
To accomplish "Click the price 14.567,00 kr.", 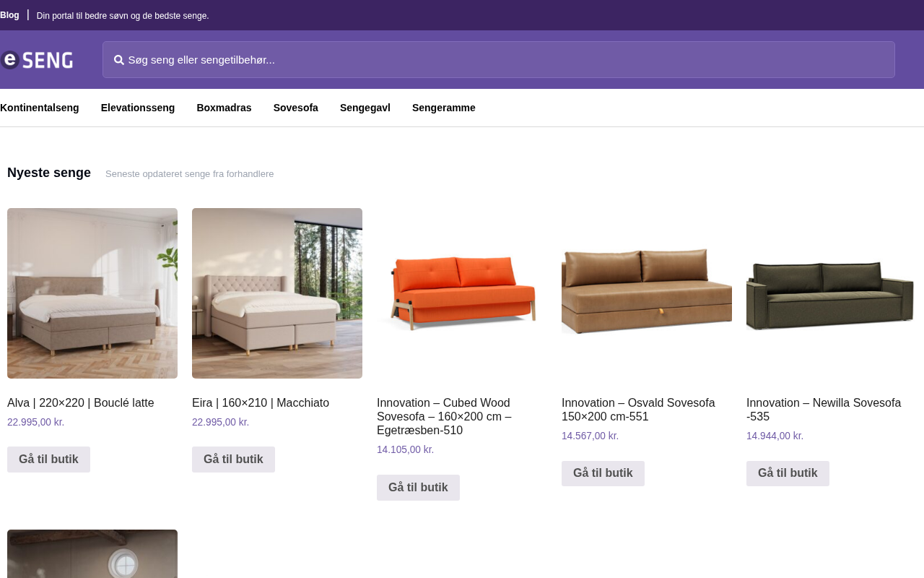I will tap(590, 436).
